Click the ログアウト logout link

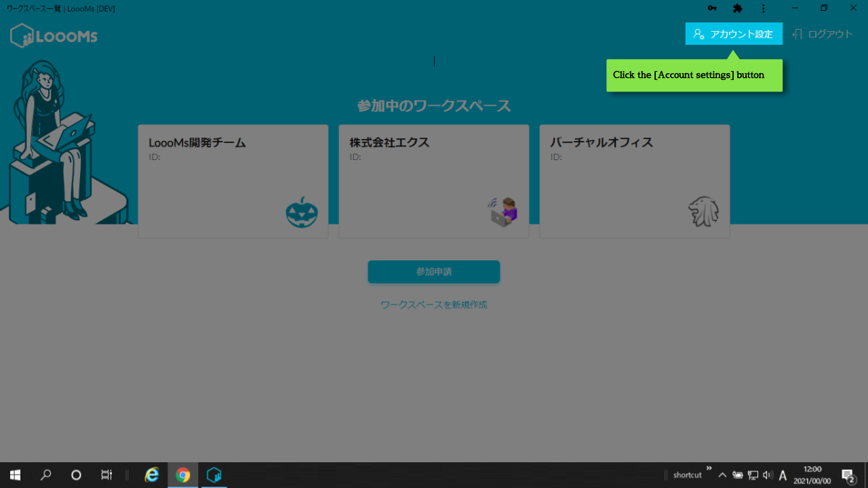(823, 34)
